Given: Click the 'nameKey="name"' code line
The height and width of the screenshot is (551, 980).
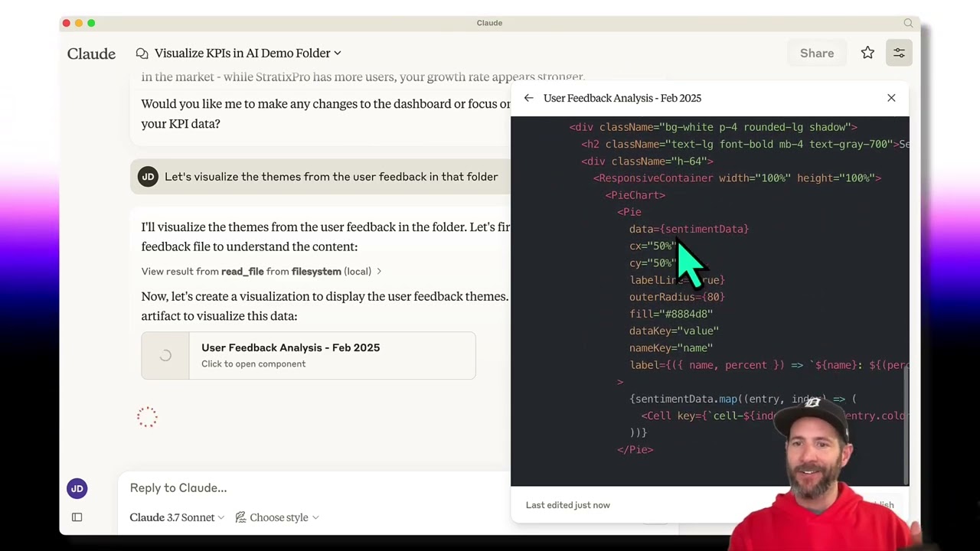Looking at the screenshot, I should click(671, 347).
